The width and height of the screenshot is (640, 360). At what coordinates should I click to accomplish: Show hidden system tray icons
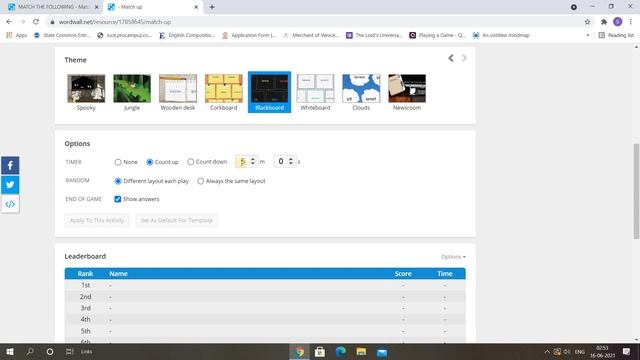point(547,351)
